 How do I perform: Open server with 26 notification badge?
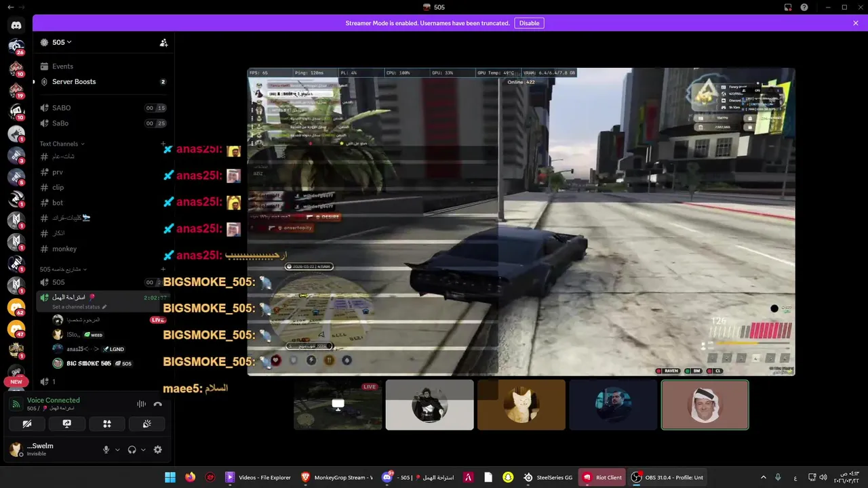[16, 47]
